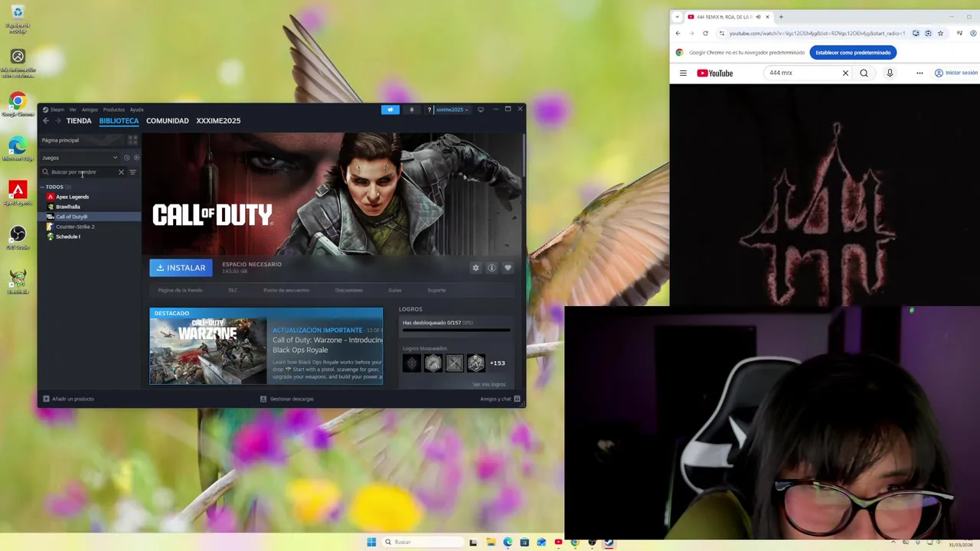
Task: Open the YouTube hamburger guide menu
Action: (x=683, y=73)
